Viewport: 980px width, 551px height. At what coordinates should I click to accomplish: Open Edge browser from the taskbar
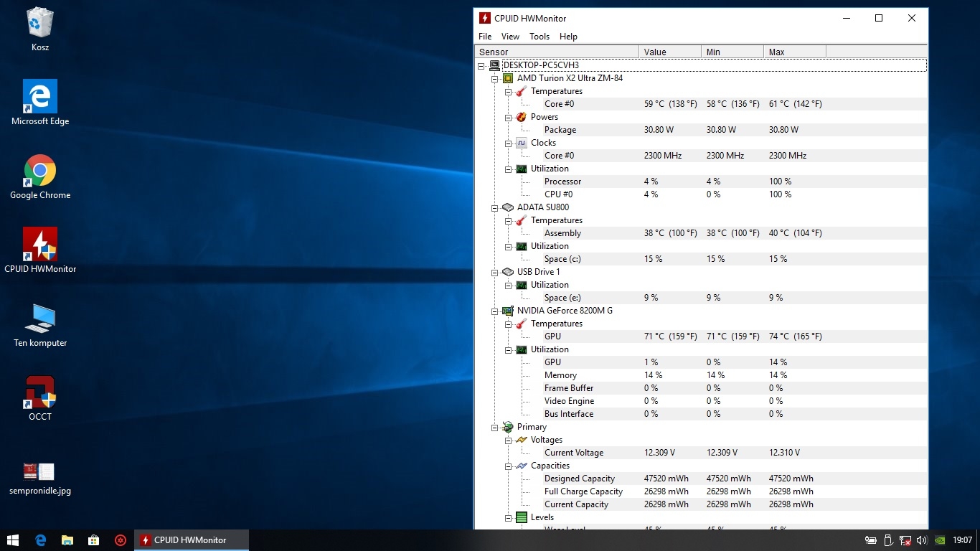tap(41, 540)
